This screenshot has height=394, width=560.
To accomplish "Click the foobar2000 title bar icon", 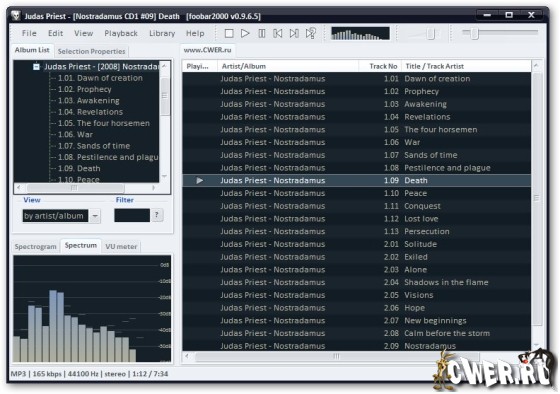I will pyautogui.click(x=16, y=16).
